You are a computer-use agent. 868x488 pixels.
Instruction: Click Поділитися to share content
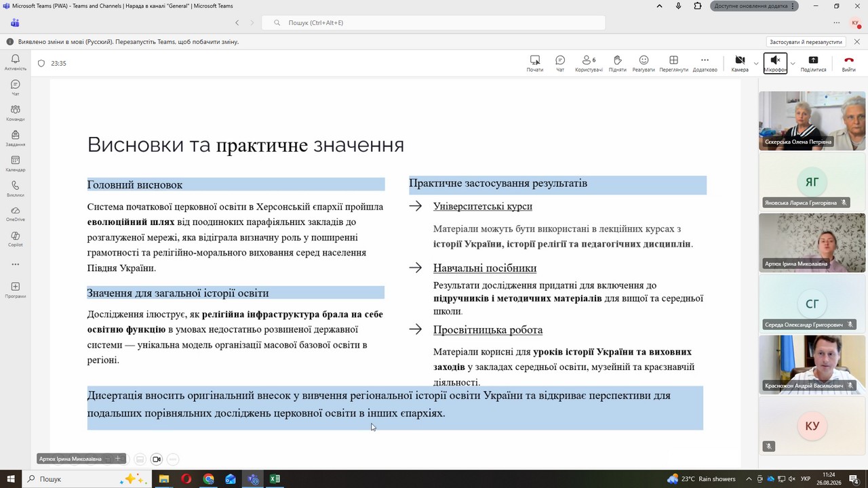813,64
